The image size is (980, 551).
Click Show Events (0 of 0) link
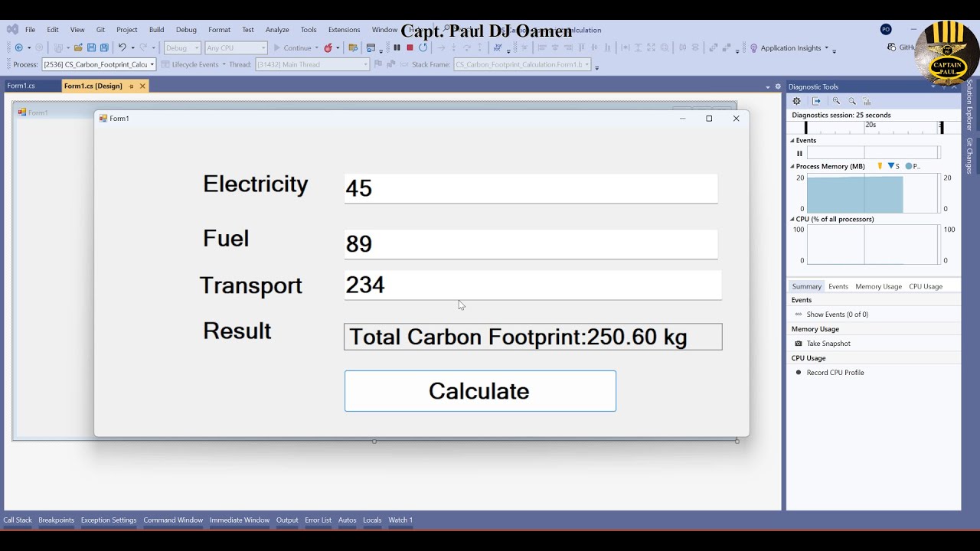[x=837, y=315]
